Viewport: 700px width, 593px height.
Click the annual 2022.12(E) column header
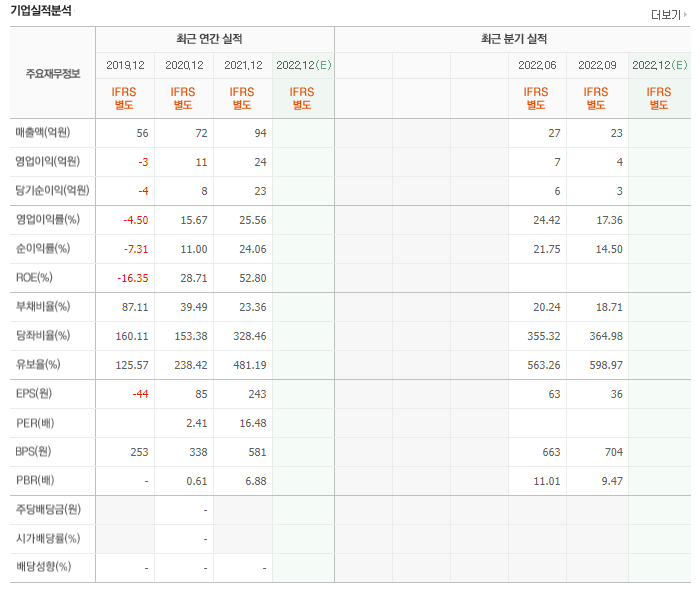(304, 65)
